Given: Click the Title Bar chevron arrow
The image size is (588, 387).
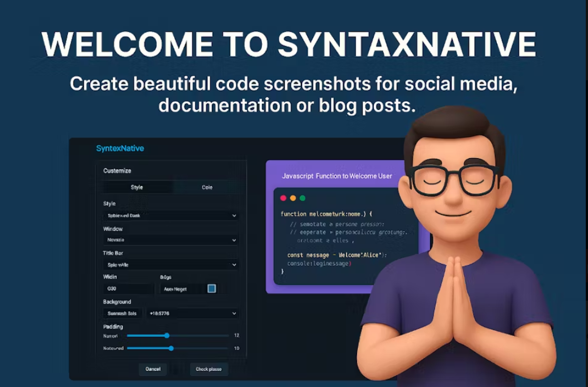Looking at the screenshot, I should click(x=234, y=264).
